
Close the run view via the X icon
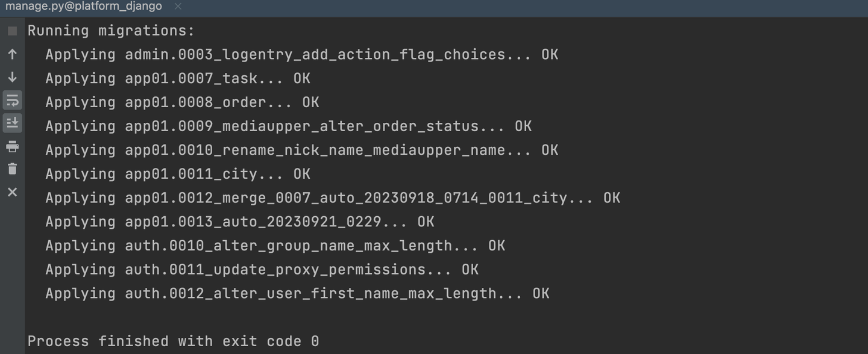(12, 192)
